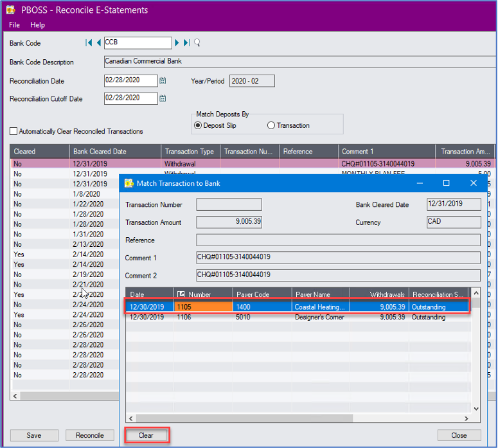
Task: Go to next Bank Code record
Action: (x=177, y=42)
